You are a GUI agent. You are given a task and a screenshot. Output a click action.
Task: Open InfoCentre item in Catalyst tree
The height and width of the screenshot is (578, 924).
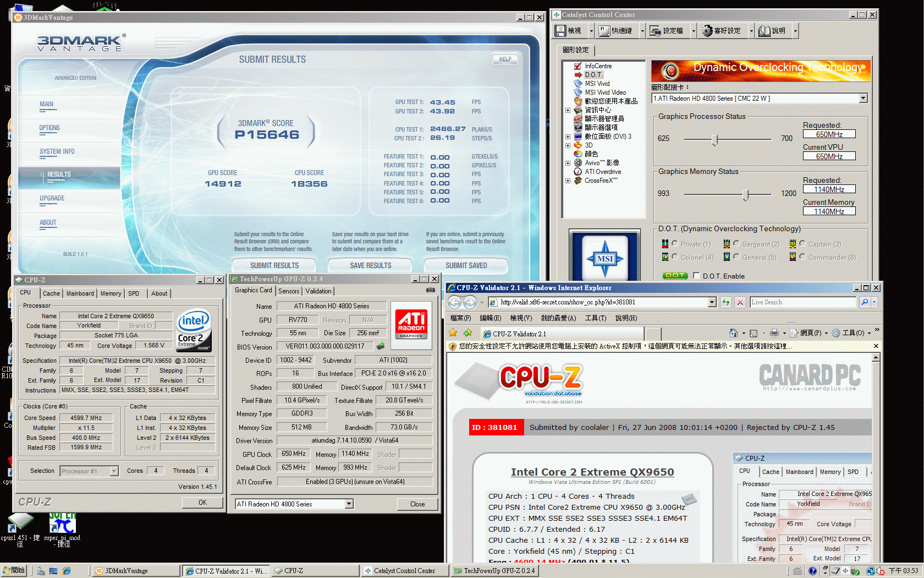point(598,66)
